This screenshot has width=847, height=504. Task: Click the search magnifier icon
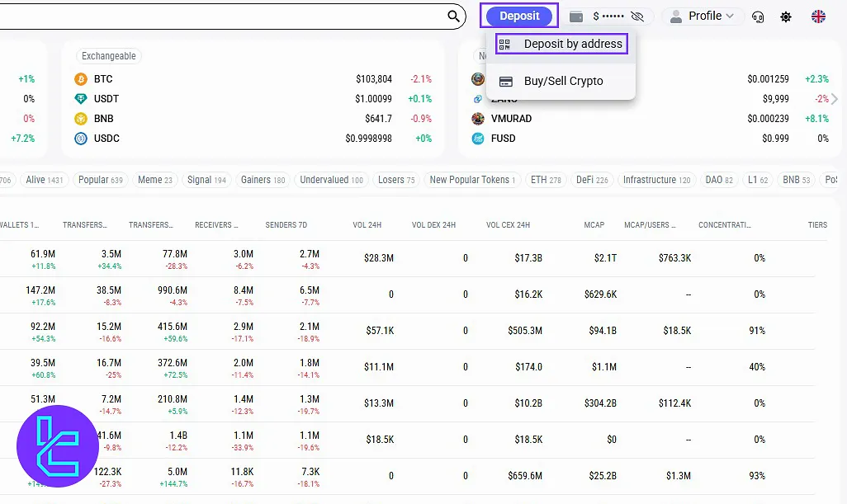click(x=454, y=16)
